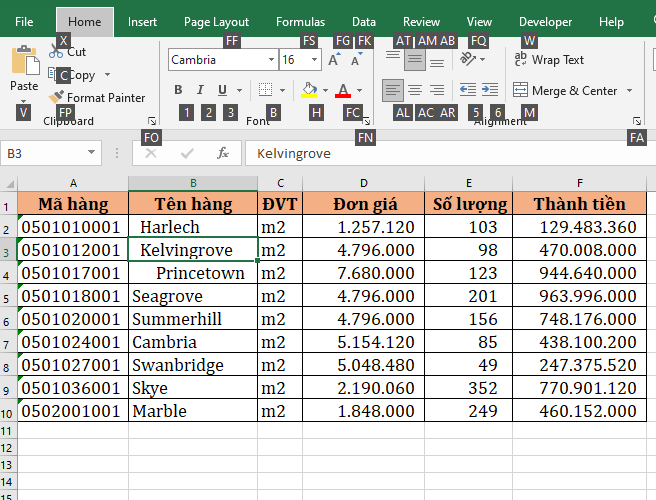Expand the font size dropdown
The height and width of the screenshot is (500, 656).
tap(313, 60)
